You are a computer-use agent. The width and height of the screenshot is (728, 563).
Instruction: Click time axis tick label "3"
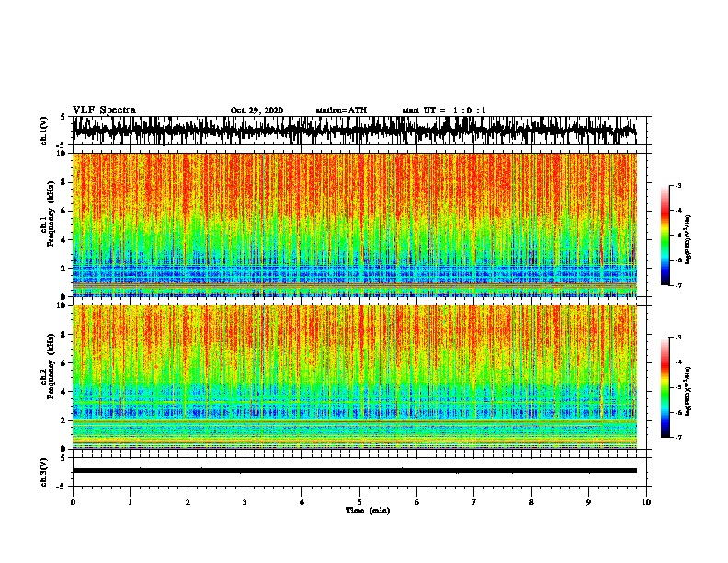245,502
